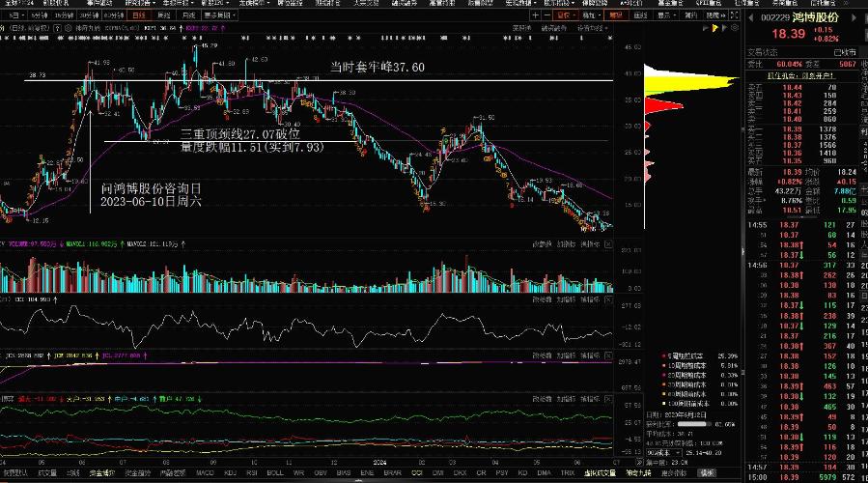Switch to 15分钟 period
Image resolution: width=868 pixels, height=483 pixels.
(64, 15)
